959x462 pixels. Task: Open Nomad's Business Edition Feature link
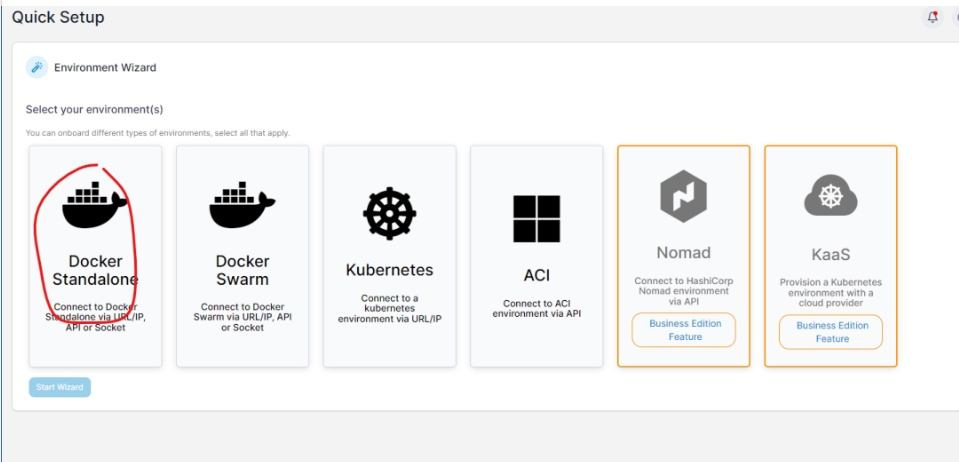click(684, 330)
